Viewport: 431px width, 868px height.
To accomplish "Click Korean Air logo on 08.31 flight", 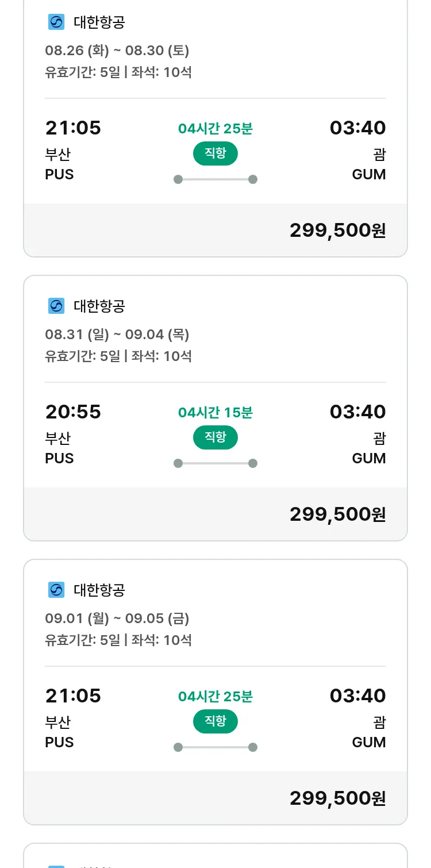I will 56,306.
